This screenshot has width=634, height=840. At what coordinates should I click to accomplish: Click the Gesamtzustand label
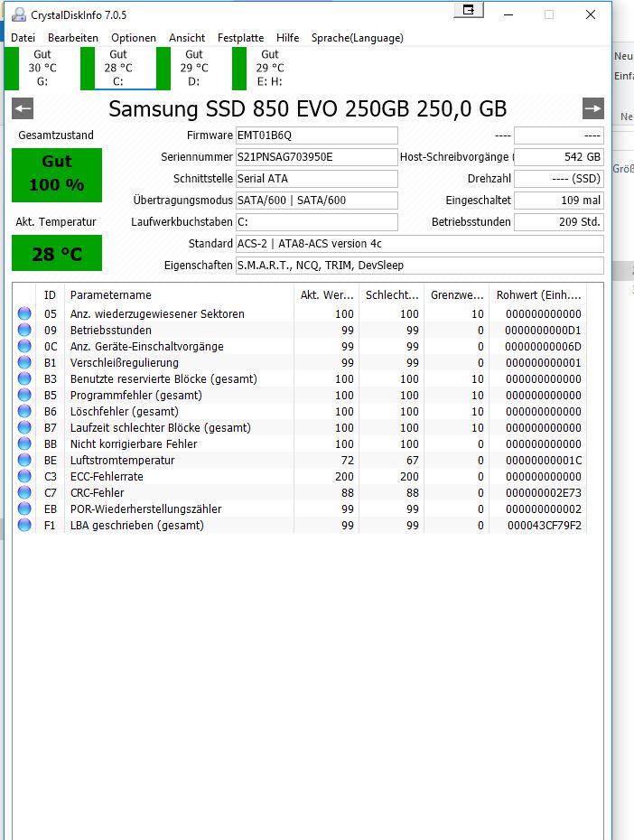tap(56, 135)
